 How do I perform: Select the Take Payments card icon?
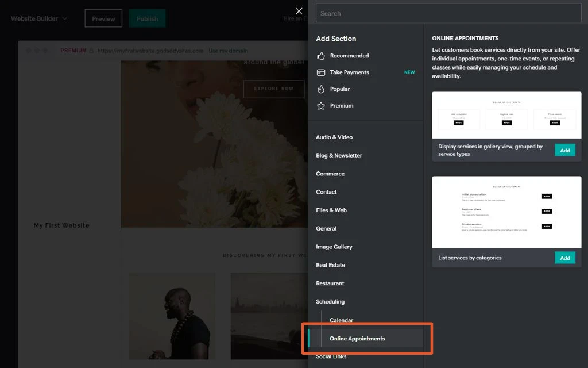pyautogui.click(x=321, y=72)
